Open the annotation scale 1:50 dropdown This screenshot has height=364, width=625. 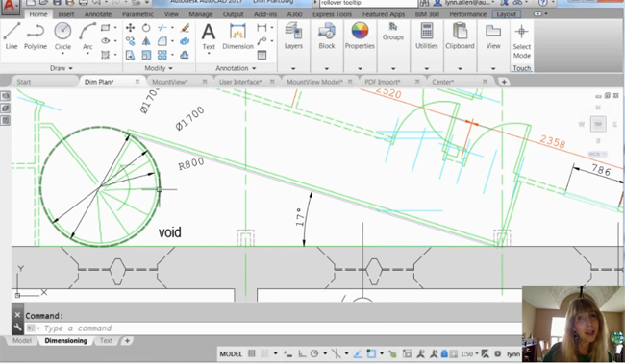(469, 353)
